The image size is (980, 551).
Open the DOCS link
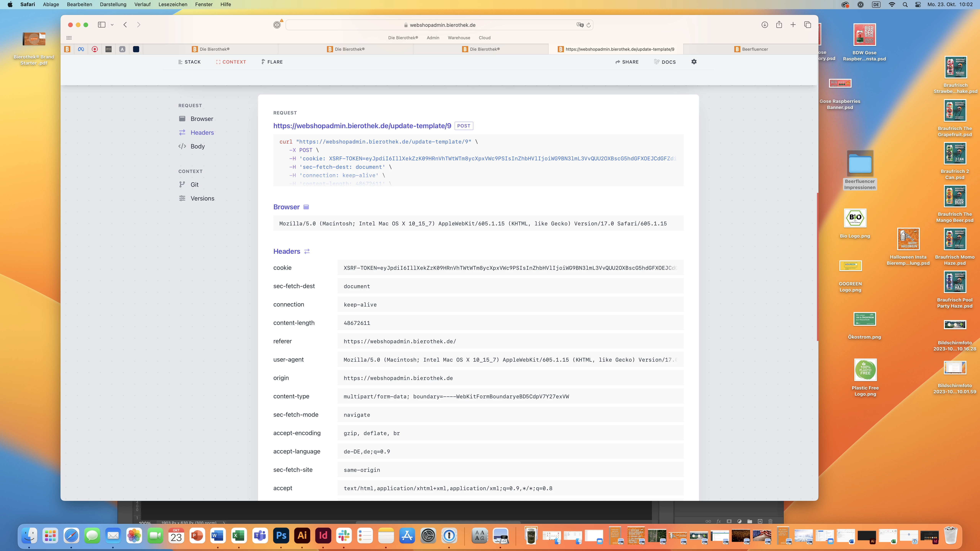[665, 62]
